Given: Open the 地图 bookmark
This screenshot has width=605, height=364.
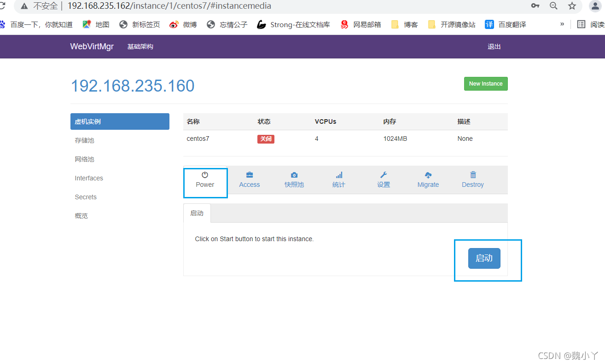Looking at the screenshot, I should point(96,24).
